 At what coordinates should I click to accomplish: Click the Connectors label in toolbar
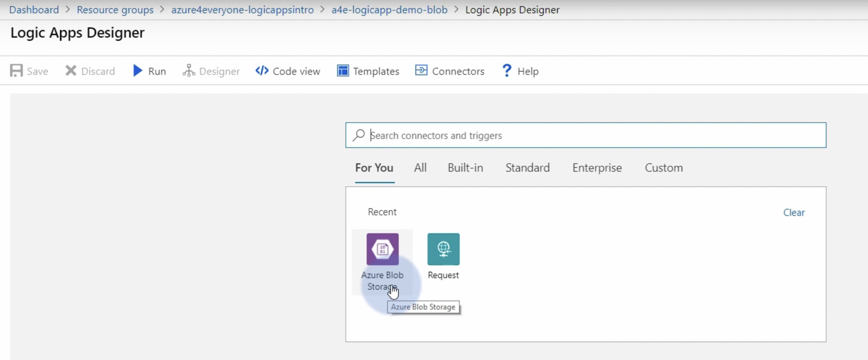pyautogui.click(x=458, y=71)
